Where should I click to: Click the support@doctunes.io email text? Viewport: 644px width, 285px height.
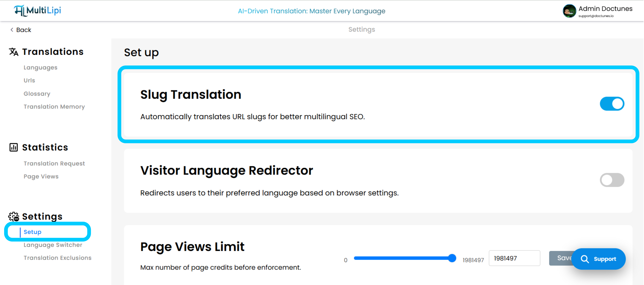click(596, 16)
